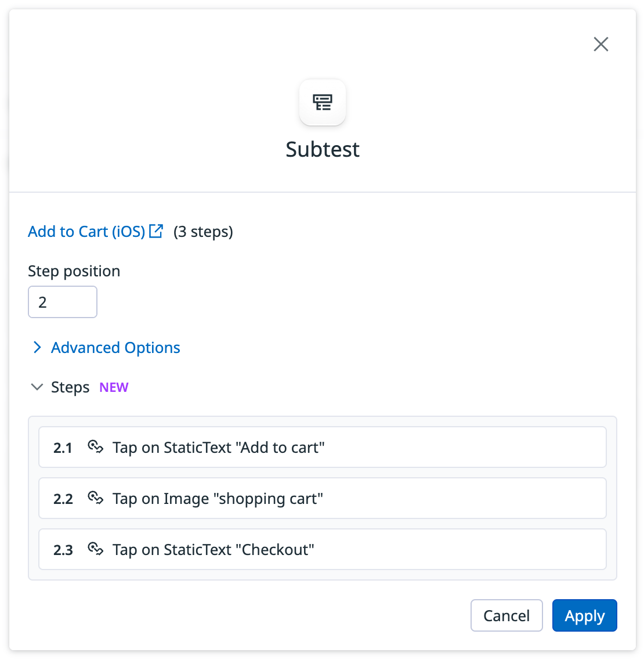Viewport: 644px width, 663px height.
Task: Cancel the subtest configuration
Action: (x=506, y=615)
